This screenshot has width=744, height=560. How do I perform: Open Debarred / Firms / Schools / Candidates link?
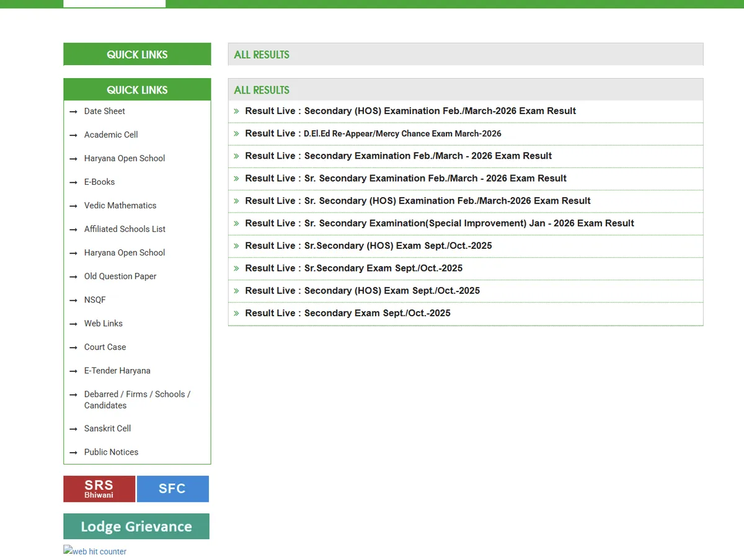[137, 399]
